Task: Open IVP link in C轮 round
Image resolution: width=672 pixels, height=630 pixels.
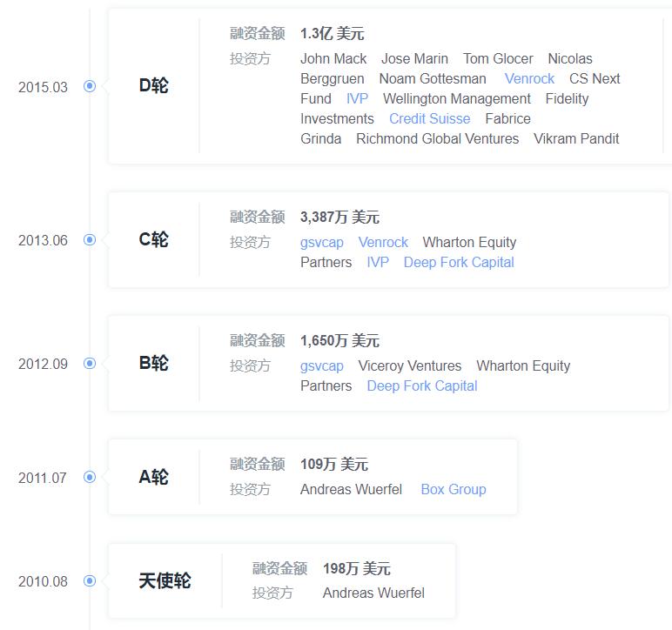Action: pos(378,262)
